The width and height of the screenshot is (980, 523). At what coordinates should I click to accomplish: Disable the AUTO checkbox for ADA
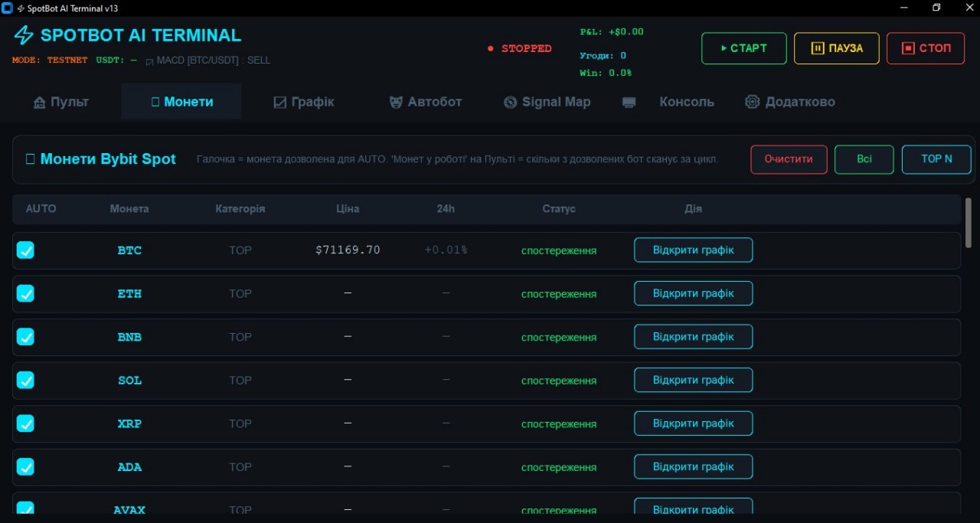25,466
